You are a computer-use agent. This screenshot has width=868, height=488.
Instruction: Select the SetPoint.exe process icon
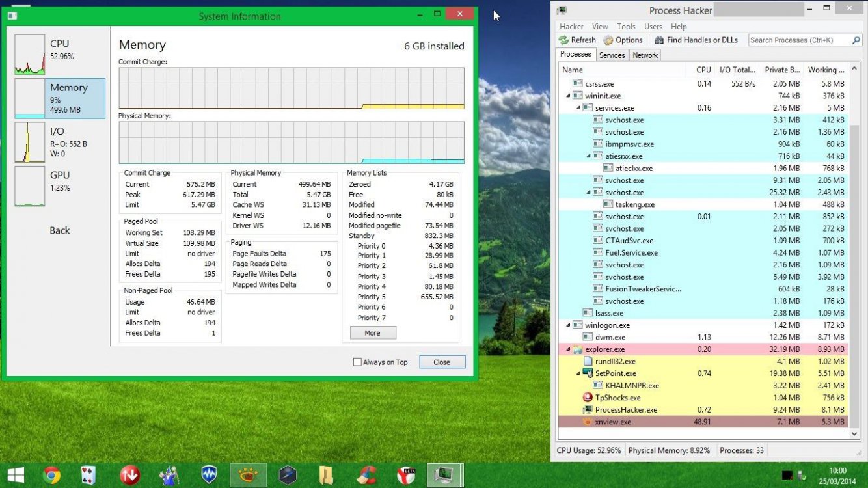(588, 373)
